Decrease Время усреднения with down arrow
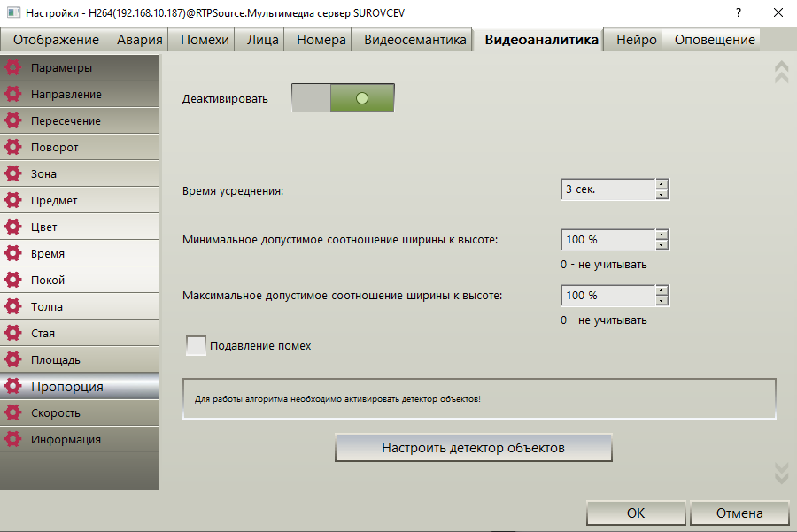797x532 pixels. tap(662, 194)
